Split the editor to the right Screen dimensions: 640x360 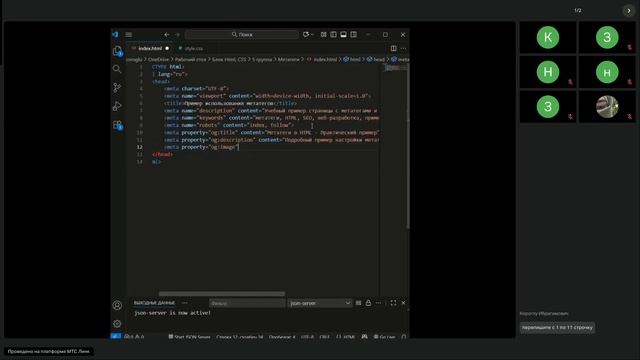click(x=393, y=48)
